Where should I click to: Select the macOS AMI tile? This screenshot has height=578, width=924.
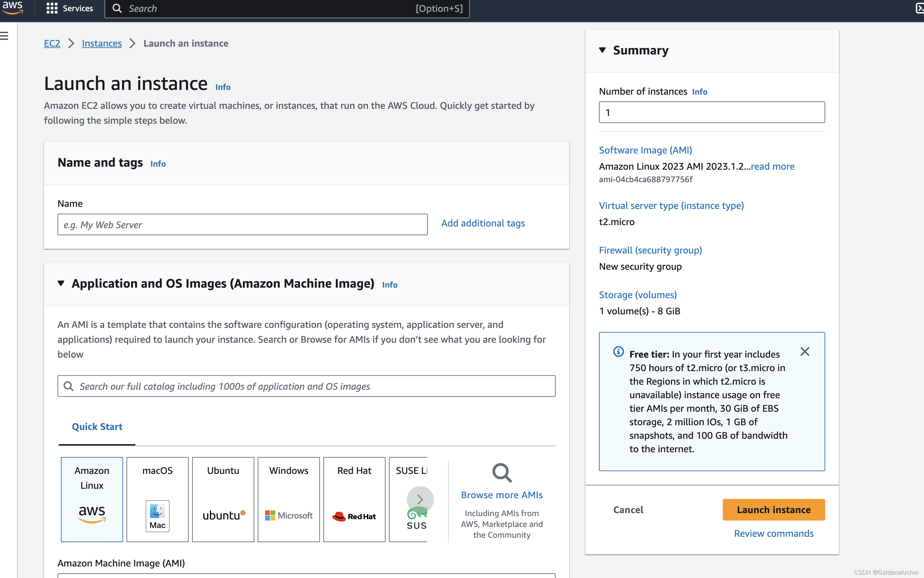158,499
